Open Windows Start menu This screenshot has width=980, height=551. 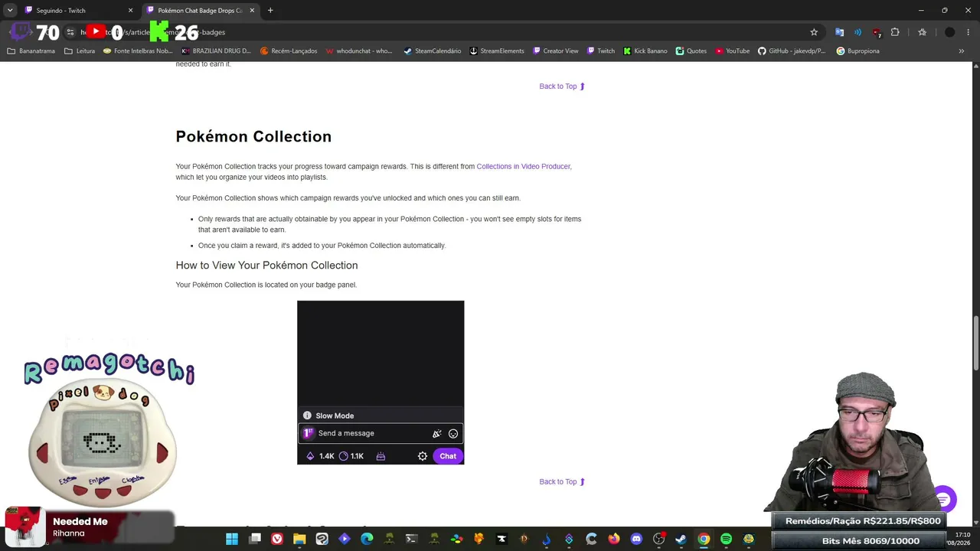coord(232,539)
